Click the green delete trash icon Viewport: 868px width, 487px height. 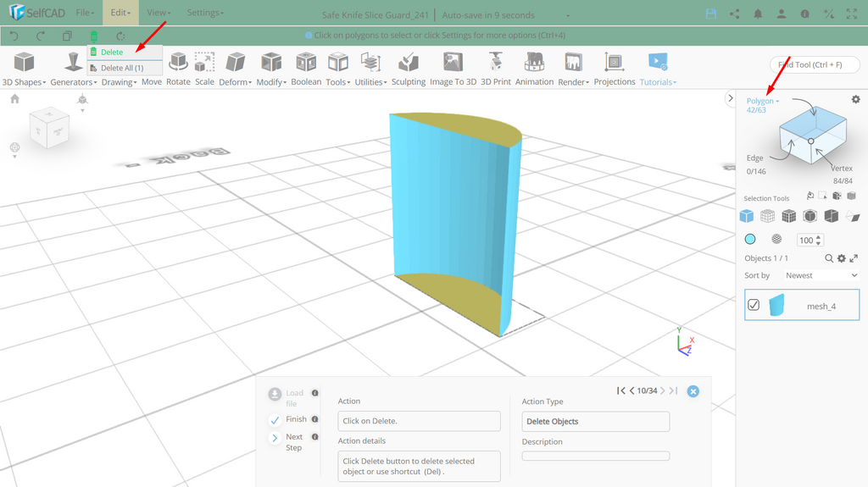[x=93, y=36]
